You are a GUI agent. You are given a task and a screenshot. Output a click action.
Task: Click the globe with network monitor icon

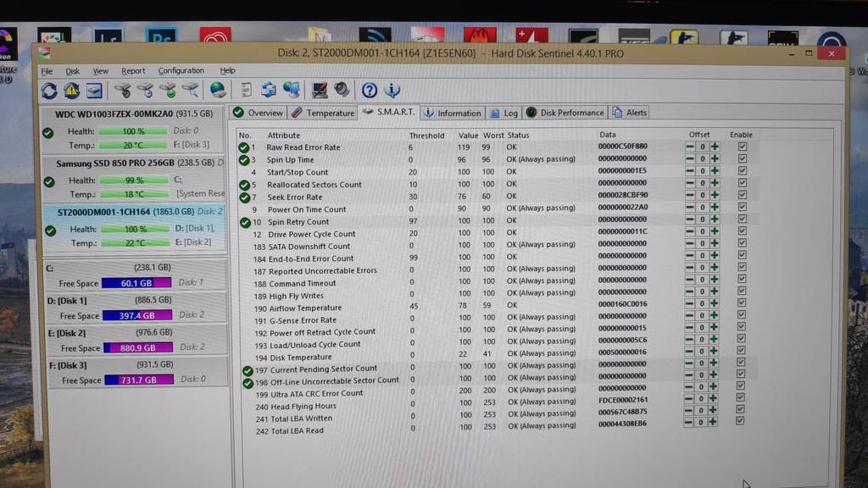coord(292,90)
